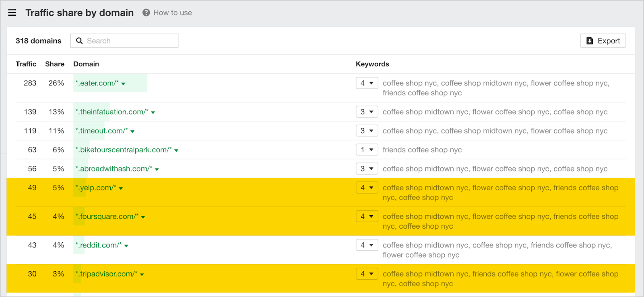Open the *.yelp.com/* domain link
The image size is (644, 297).
pos(96,188)
